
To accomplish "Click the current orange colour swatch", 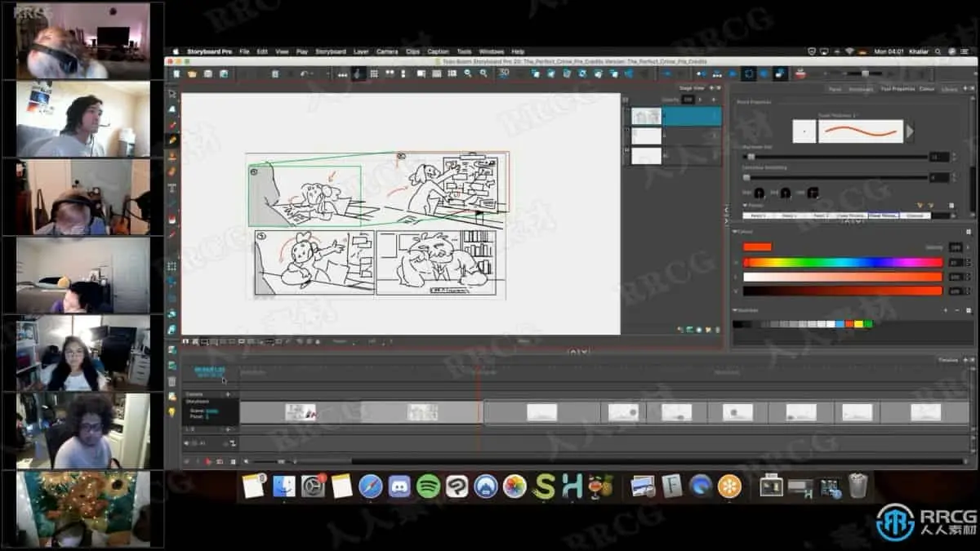I will 757,247.
